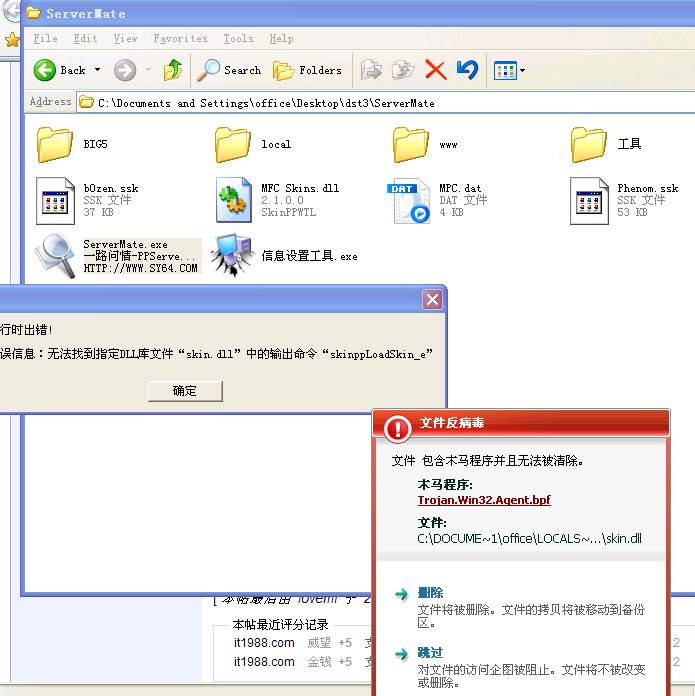The width and height of the screenshot is (695, 696).
Task: Select the MPC.dat file icon
Action: pyautogui.click(x=409, y=201)
